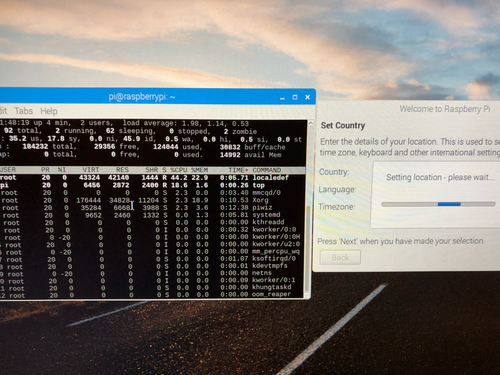The height and width of the screenshot is (375, 500).
Task: Click the 'Welcome to Raspberry Pi' title
Action: click(x=445, y=109)
